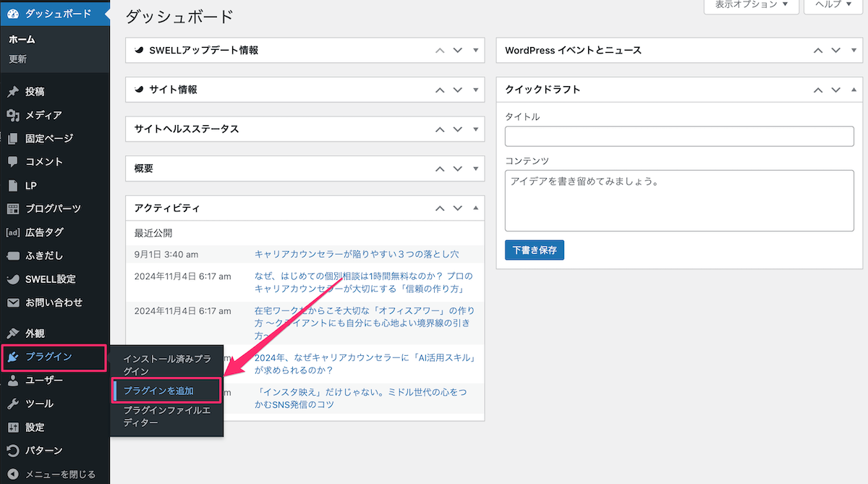Click the pushpin icon beside 投稿
868x484 pixels.
tap(12, 92)
